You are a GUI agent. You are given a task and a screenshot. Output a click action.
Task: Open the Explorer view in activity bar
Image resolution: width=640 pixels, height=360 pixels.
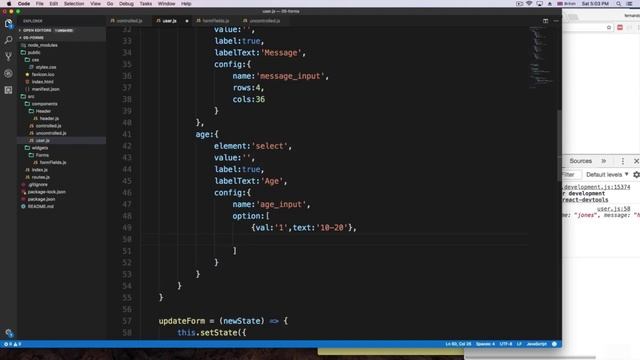click(x=9, y=24)
